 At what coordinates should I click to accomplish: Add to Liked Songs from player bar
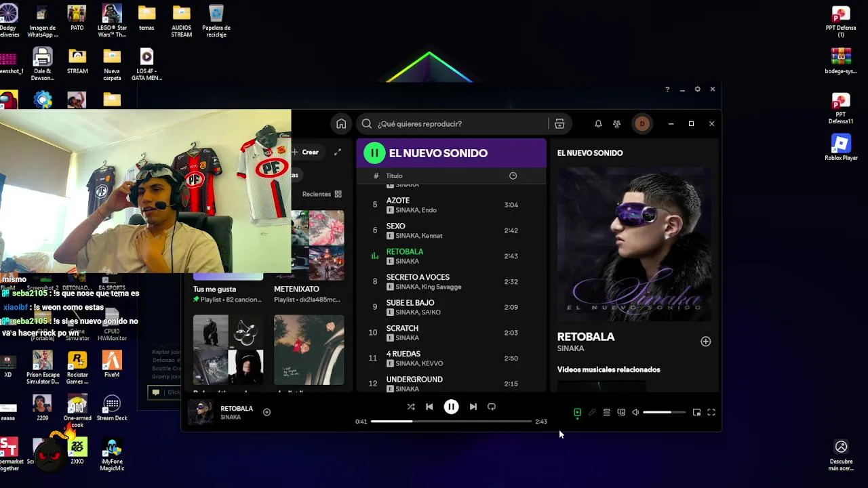(x=267, y=412)
